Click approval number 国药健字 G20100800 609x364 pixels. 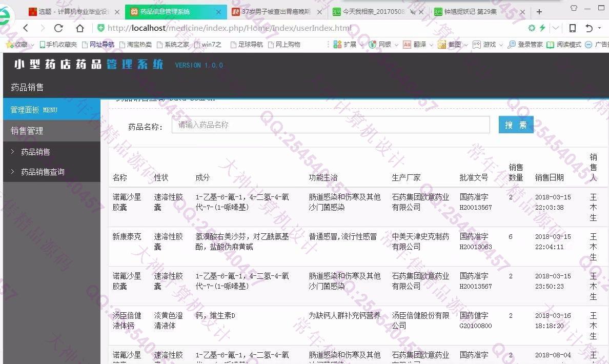(475, 320)
